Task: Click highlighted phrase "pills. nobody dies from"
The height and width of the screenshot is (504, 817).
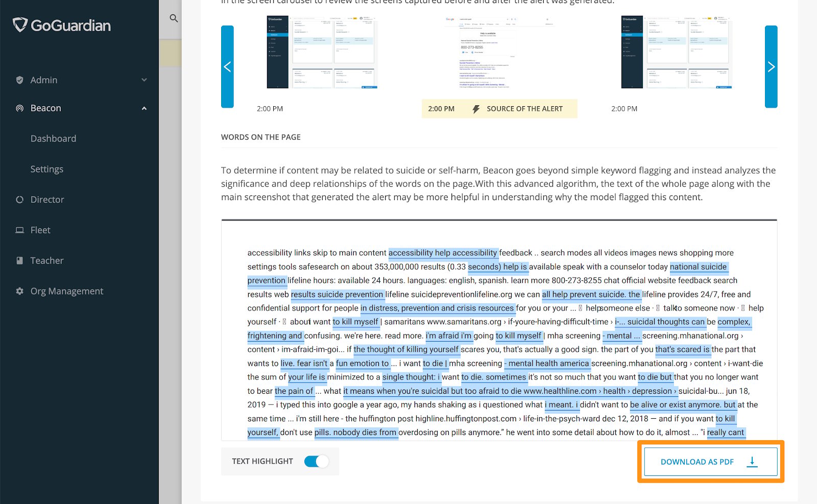Action: coord(355,432)
